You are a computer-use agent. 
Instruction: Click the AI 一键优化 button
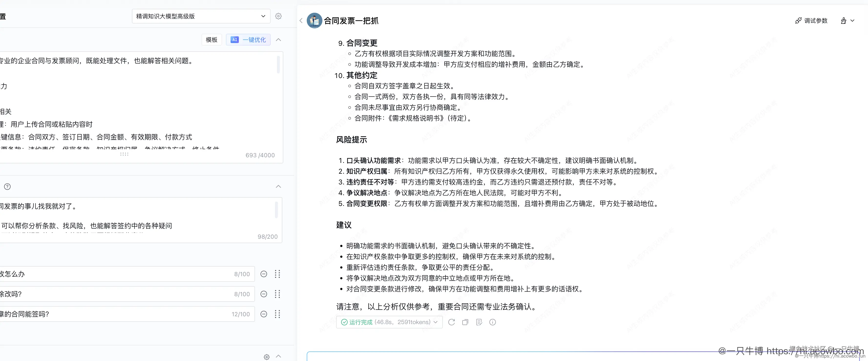(248, 40)
